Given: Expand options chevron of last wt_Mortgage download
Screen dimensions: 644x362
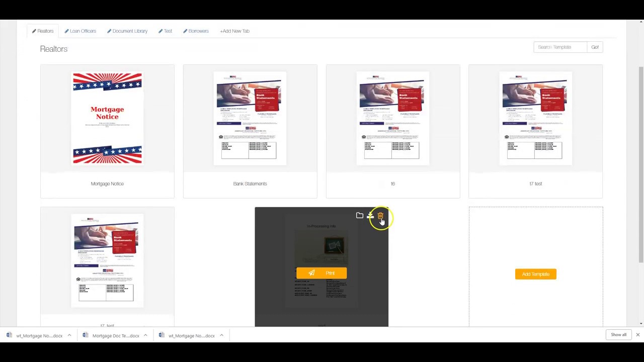Looking at the screenshot, I should 221,335.
